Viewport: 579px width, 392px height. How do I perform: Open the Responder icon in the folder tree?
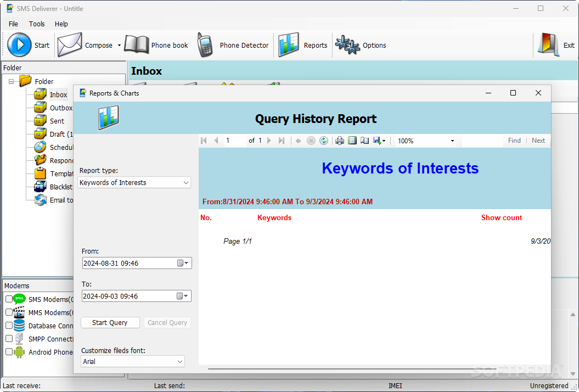[x=40, y=160]
